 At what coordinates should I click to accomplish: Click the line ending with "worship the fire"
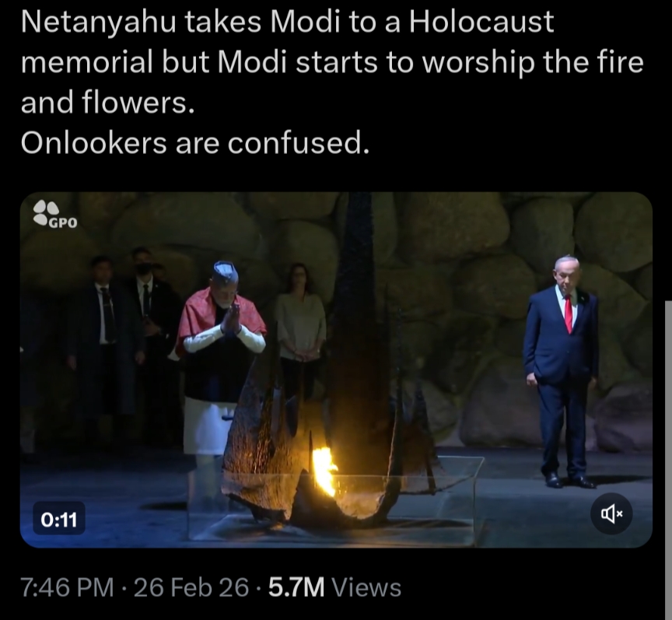pyautogui.click(x=332, y=62)
